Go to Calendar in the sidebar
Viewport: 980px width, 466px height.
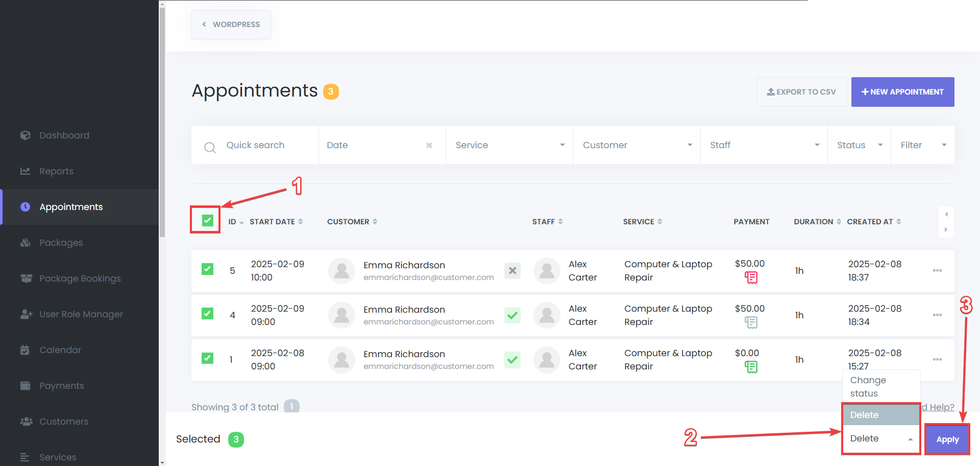[x=60, y=350]
